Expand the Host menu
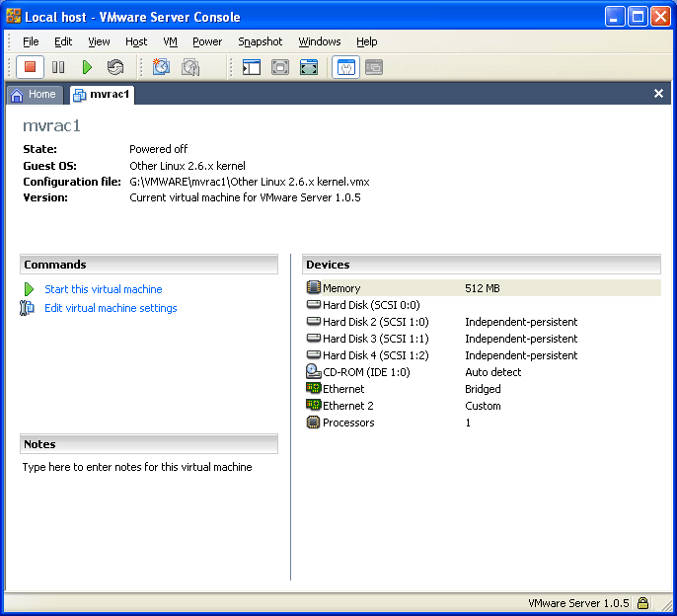The width and height of the screenshot is (677, 616). pos(136,41)
